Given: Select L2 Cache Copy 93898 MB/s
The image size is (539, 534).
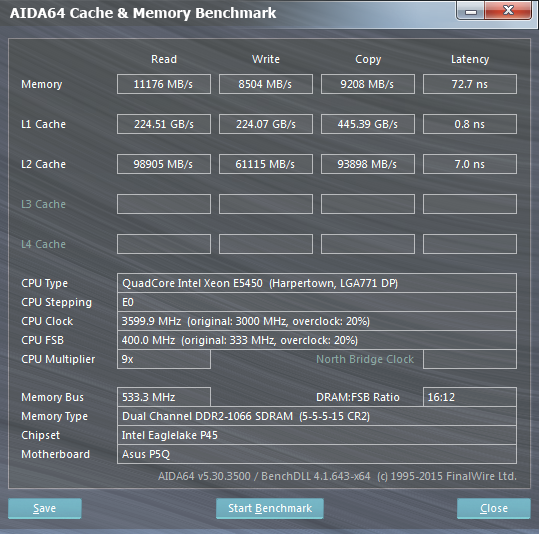Looking at the screenshot, I should pyautogui.click(x=368, y=164).
